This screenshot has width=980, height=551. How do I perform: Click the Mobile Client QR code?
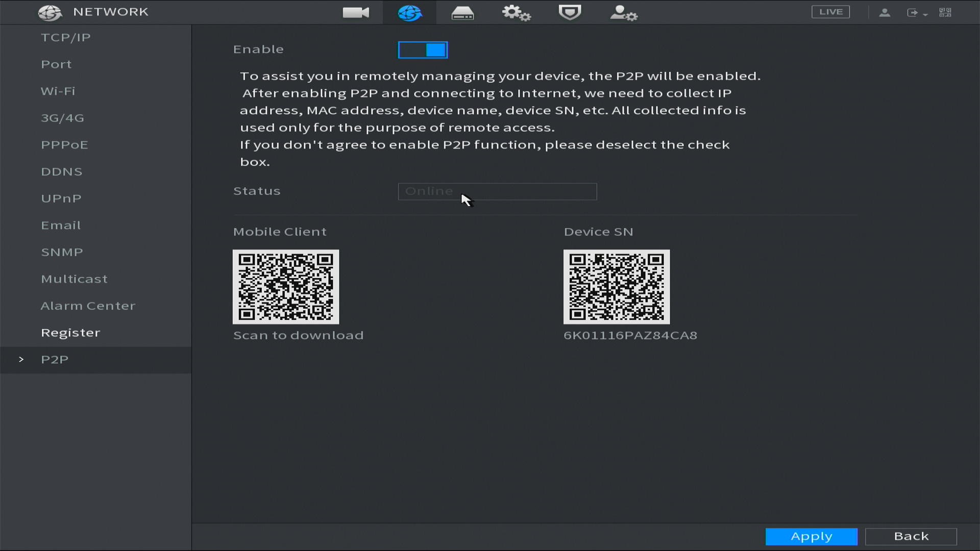[x=286, y=287]
